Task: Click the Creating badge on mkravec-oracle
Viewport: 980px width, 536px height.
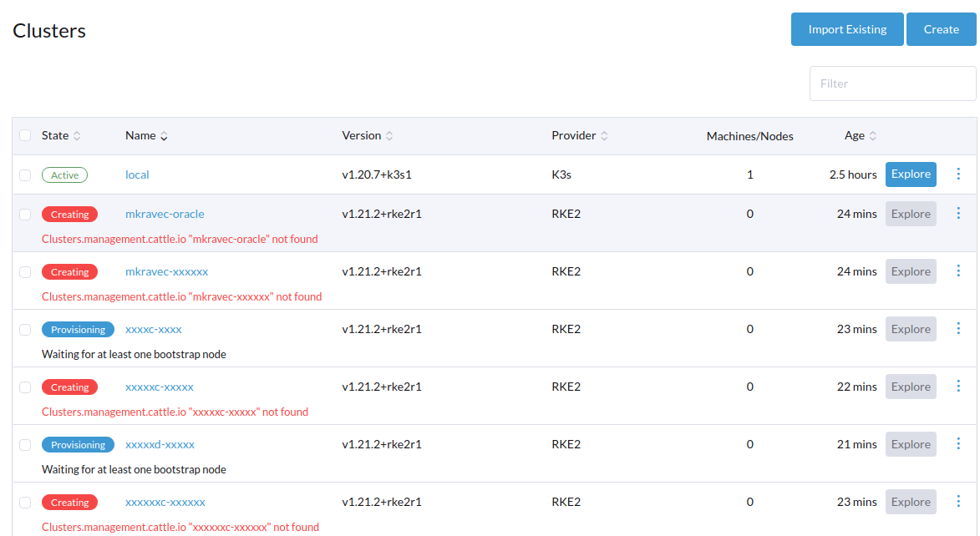Action: 69,214
